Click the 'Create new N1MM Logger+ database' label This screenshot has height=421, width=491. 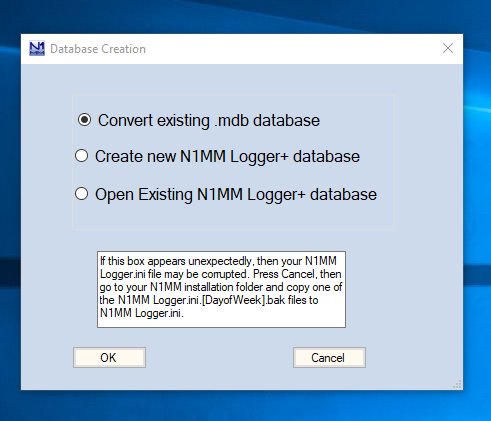click(227, 157)
